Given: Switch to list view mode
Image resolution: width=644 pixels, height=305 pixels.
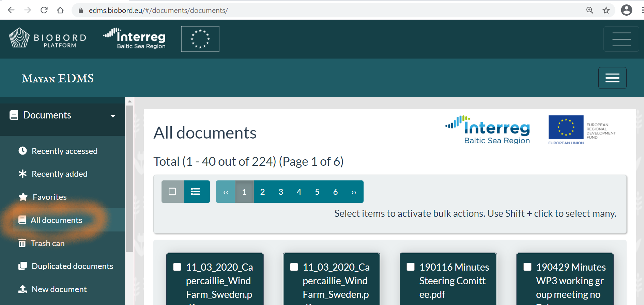Looking at the screenshot, I should point(197,192).
